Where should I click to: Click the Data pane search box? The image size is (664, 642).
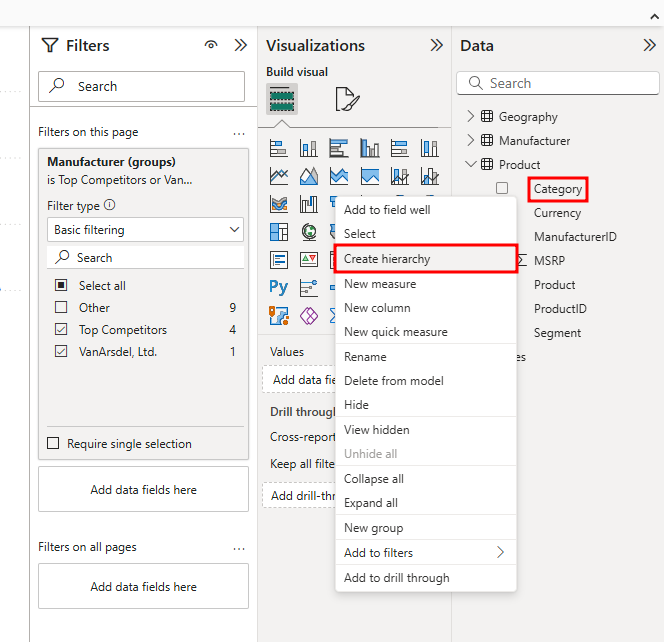pos(558,83)
